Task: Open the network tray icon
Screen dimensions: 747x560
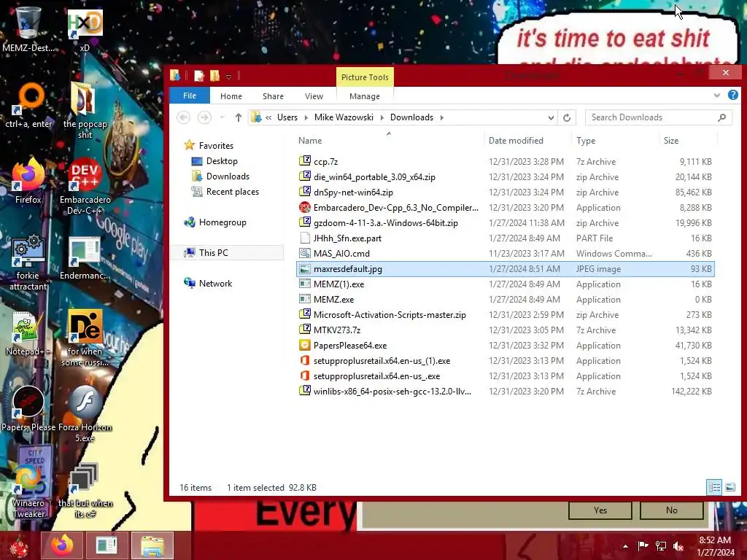Action: coord(661,545)
